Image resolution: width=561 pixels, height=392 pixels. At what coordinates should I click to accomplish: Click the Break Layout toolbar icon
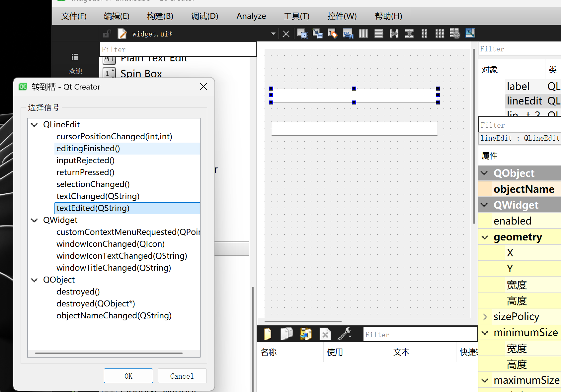(455, 33)
